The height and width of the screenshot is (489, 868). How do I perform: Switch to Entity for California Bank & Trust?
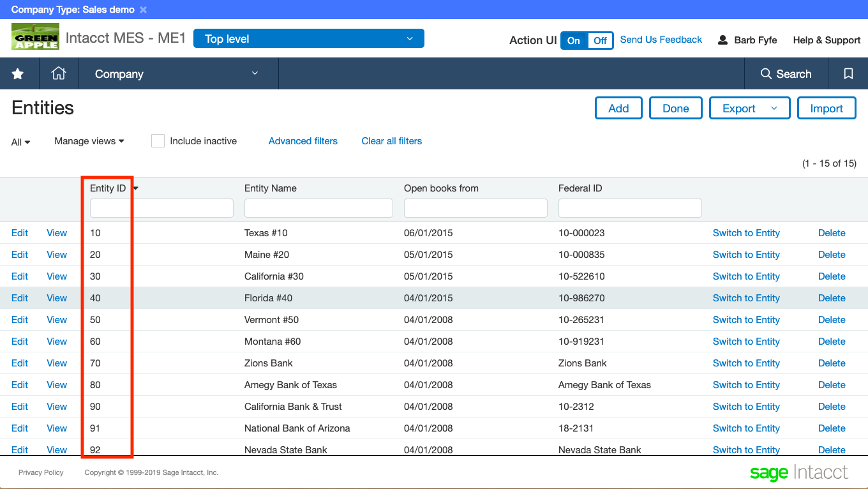746,407
